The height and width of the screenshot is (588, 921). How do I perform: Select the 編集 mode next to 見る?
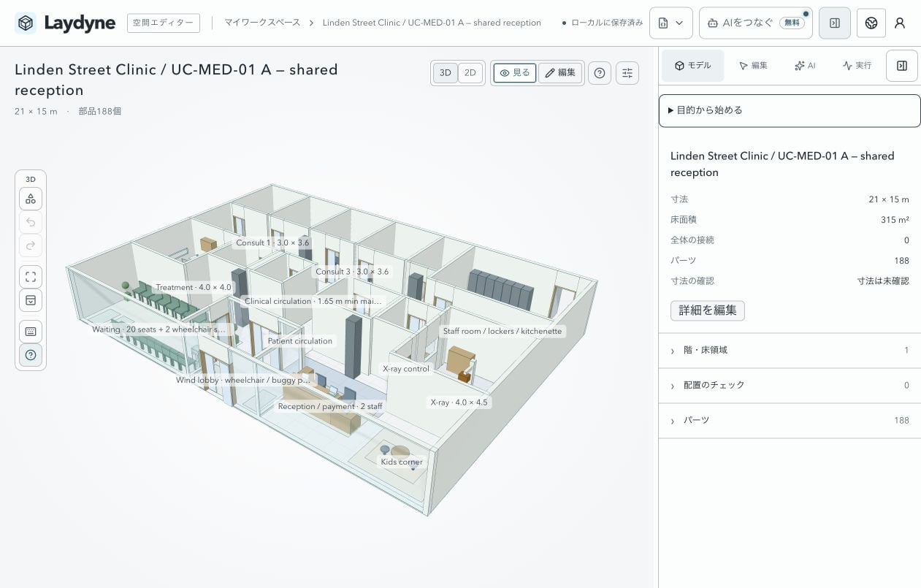(x=560, y=73)
